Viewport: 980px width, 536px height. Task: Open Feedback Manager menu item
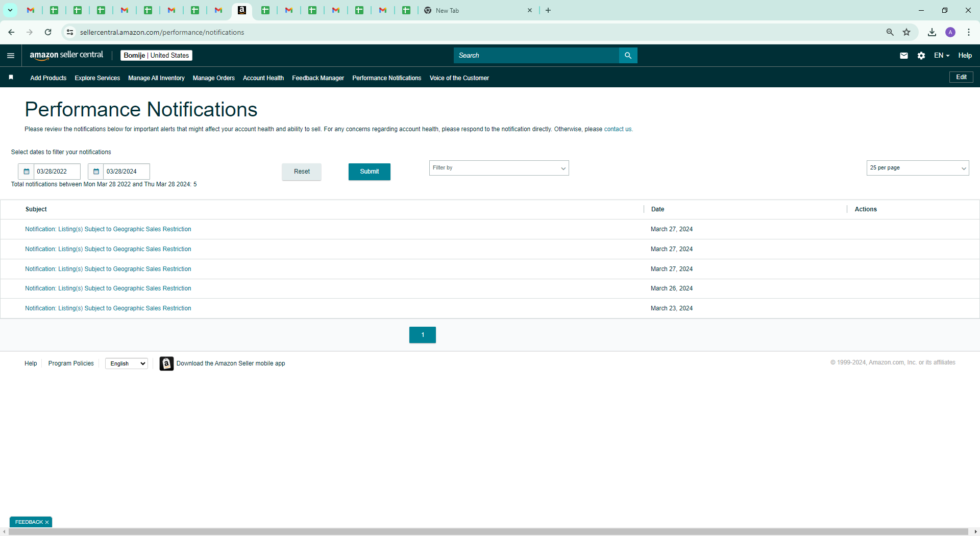318,78
